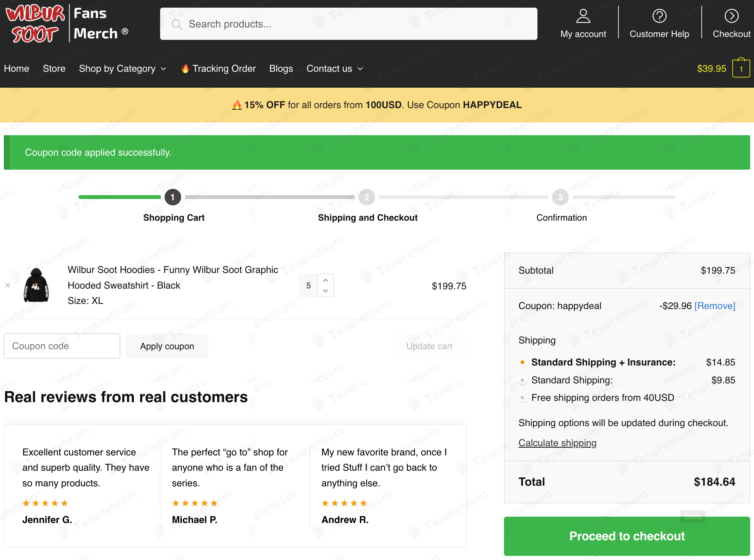Click step 3 Confirmation marker
The height and width of the screenshot is (560, 754).
pyautogui.click(x=560, y=197)
